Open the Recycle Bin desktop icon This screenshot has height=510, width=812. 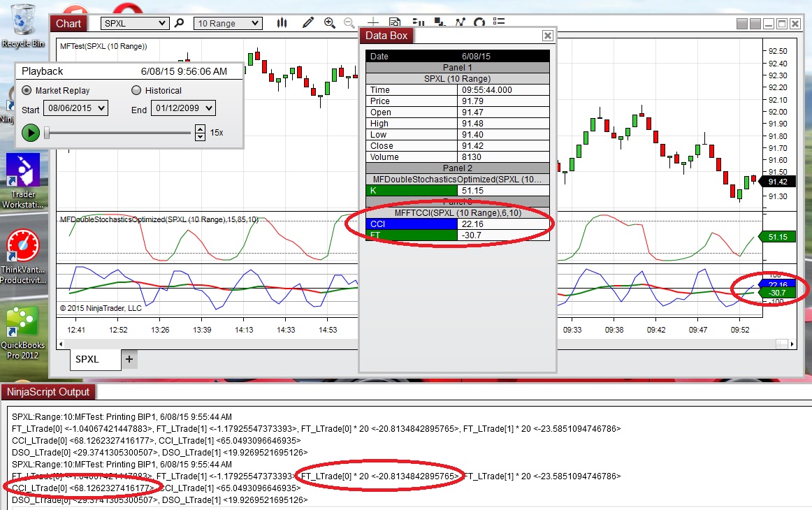coord(23,26)
